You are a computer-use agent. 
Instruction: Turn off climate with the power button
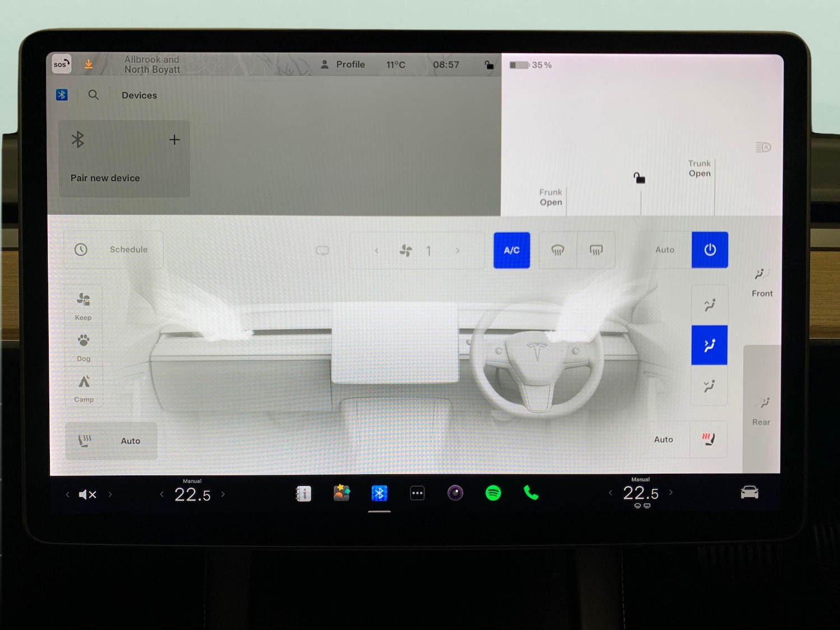710,250
